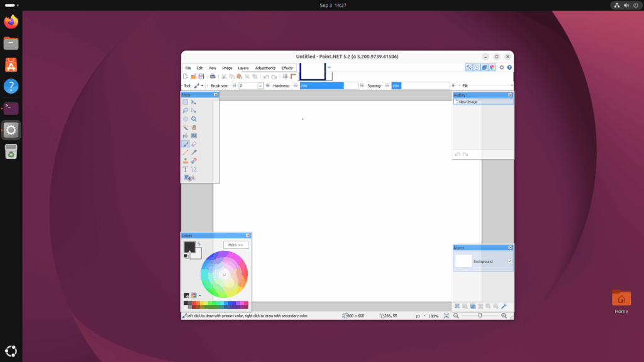Click the Open file toolbar icon
This screenshot has width=644, height=362.
[193, 76]
